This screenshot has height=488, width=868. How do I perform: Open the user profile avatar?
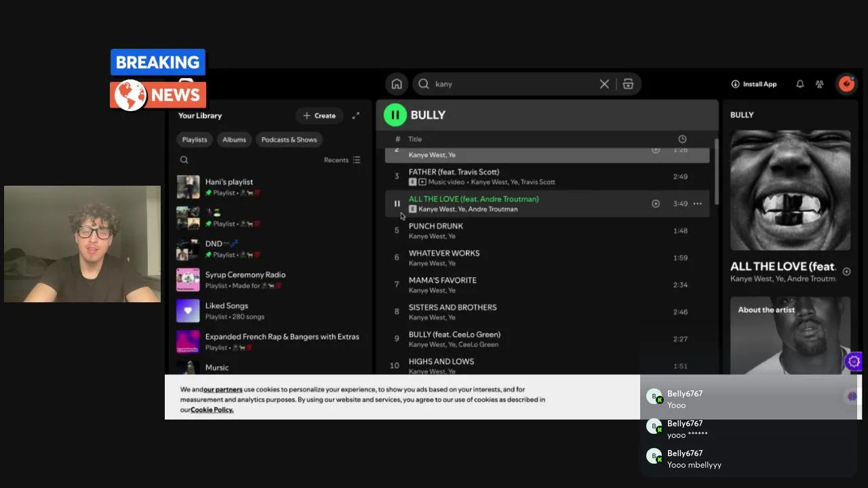pos(846,84)
